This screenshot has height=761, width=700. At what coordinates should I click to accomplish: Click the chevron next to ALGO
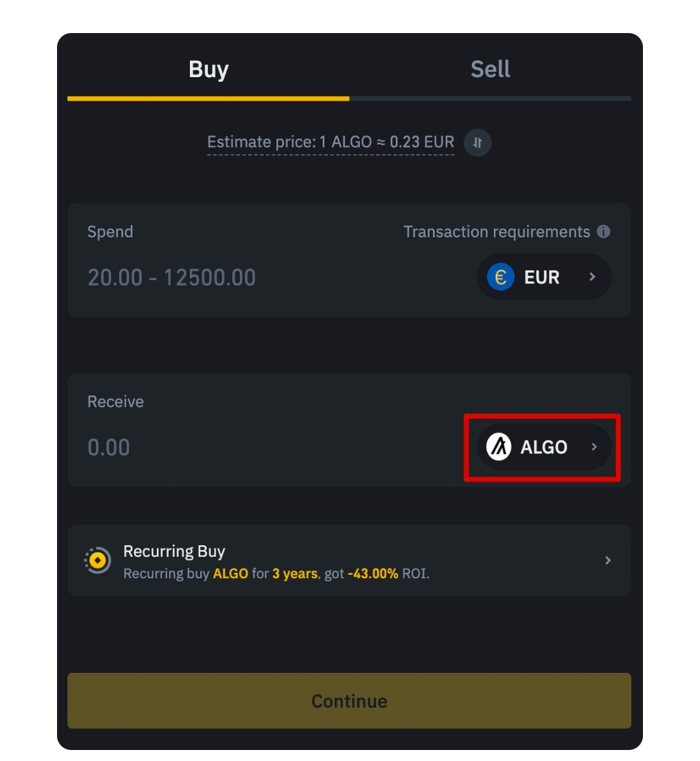pyautogui.click(x=594, y=447)
